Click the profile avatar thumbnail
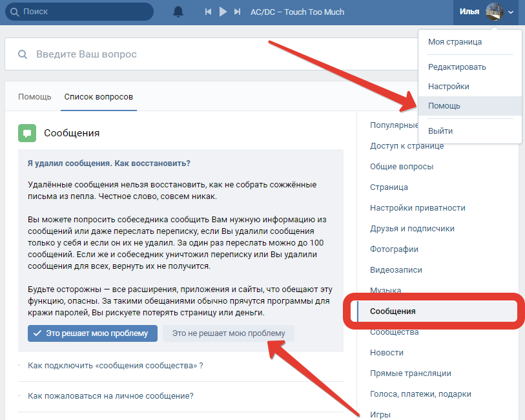The height and width of the screenshot is (420, 525). click(x=494, y=12)
